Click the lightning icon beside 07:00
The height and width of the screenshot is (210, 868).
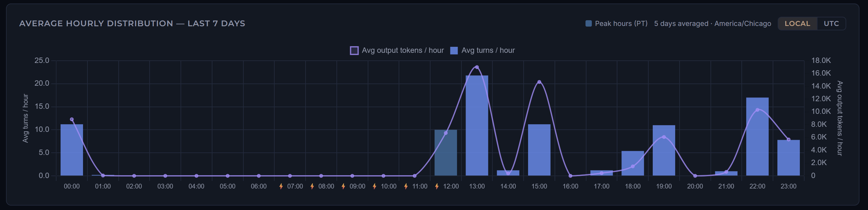tap(281, 186)
